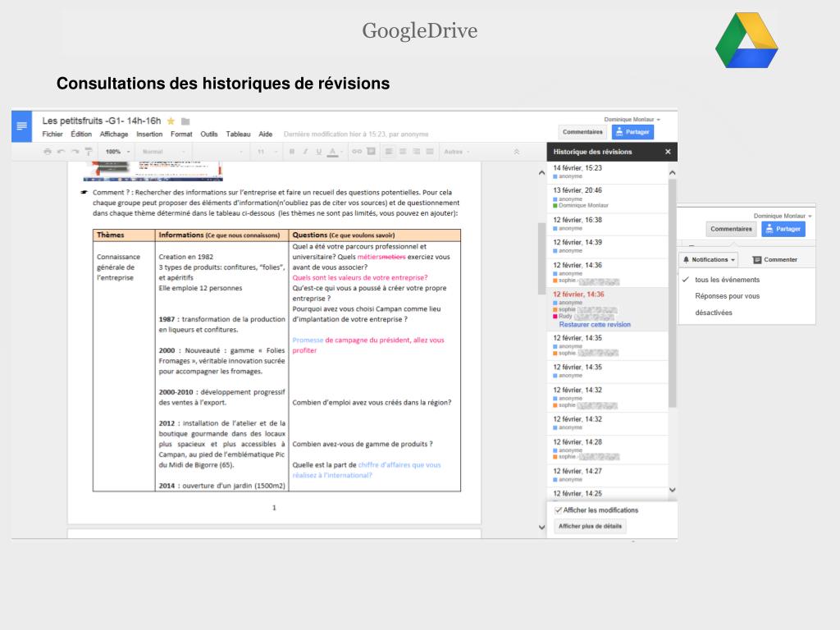Click the document scroll-down arrow
The image size is (840, 630).
pyautogui.click(x=541, y=527)
